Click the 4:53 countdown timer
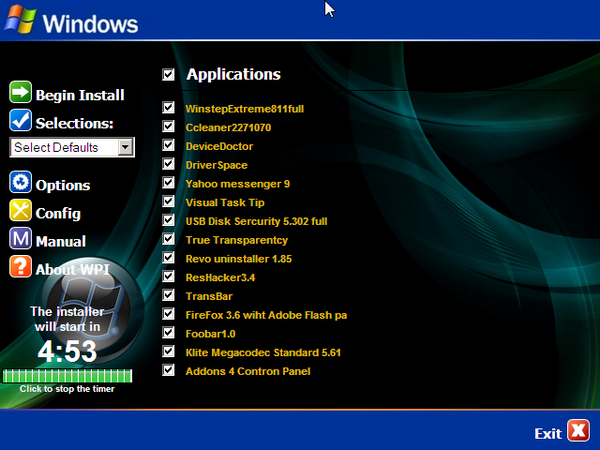 click(x=67, y=351)
